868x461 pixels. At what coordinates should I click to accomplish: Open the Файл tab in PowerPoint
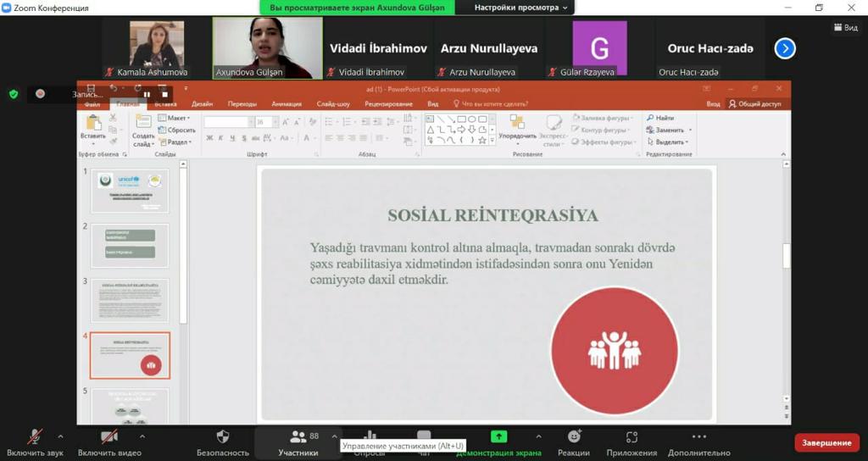92,104
